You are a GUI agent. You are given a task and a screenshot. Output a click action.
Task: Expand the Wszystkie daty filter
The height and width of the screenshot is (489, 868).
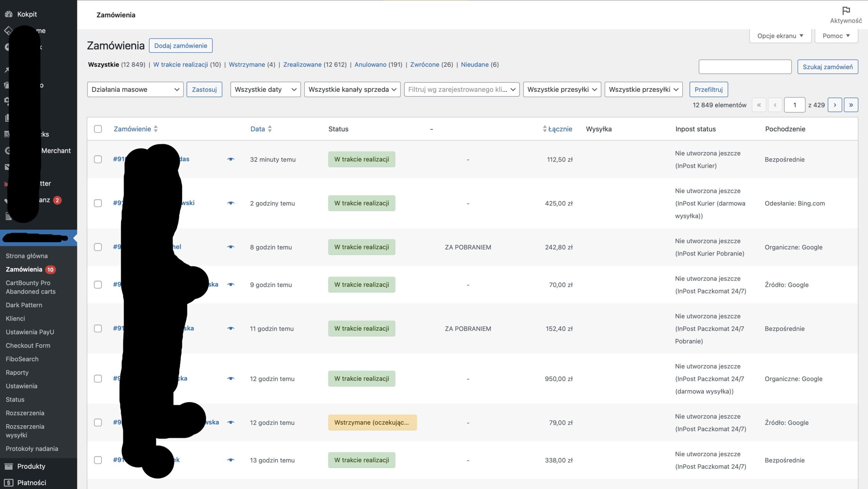point(265,89)
